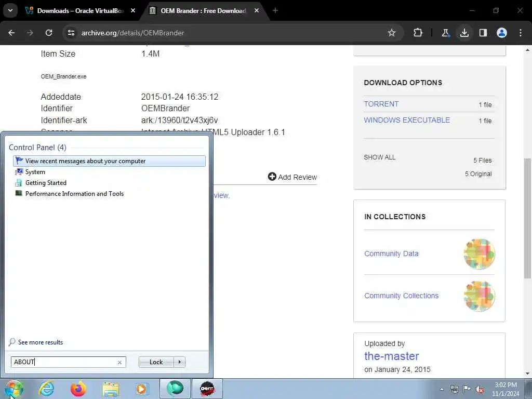
Task: Close the Oracle VirtualBox tab
Action: [133, 10]
